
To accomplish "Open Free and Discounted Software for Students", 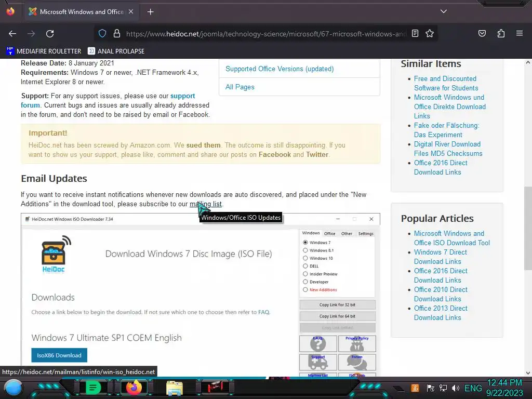I will (x=446, y=83).
